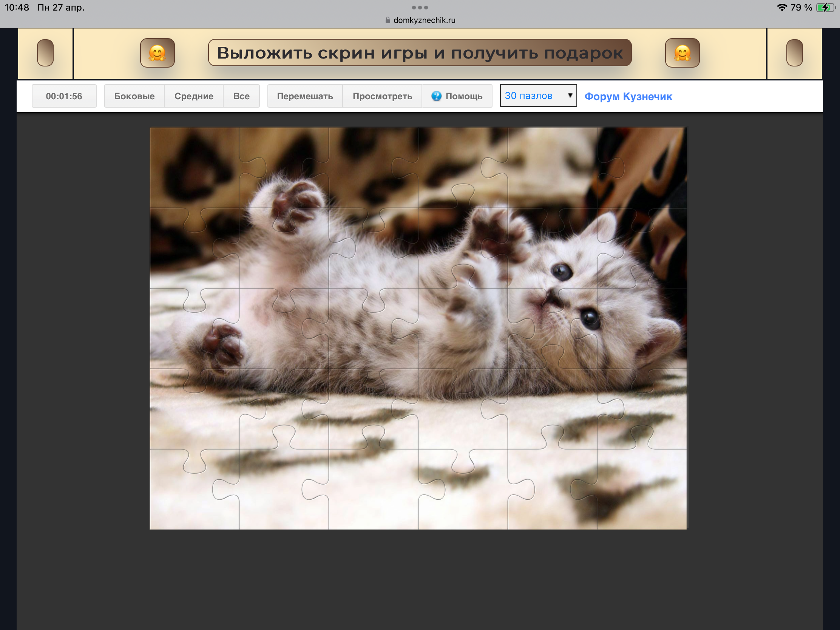This screenshot has height=630, width=840.
Task: Tap the lock icon beside domkyznechik.ru
Action: 388,20
